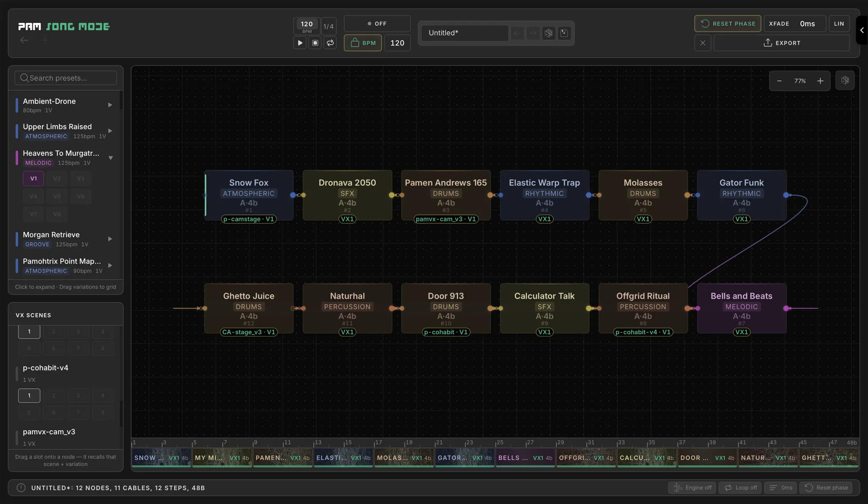Click Reset phase in status bar

click(x=826, y=488)
